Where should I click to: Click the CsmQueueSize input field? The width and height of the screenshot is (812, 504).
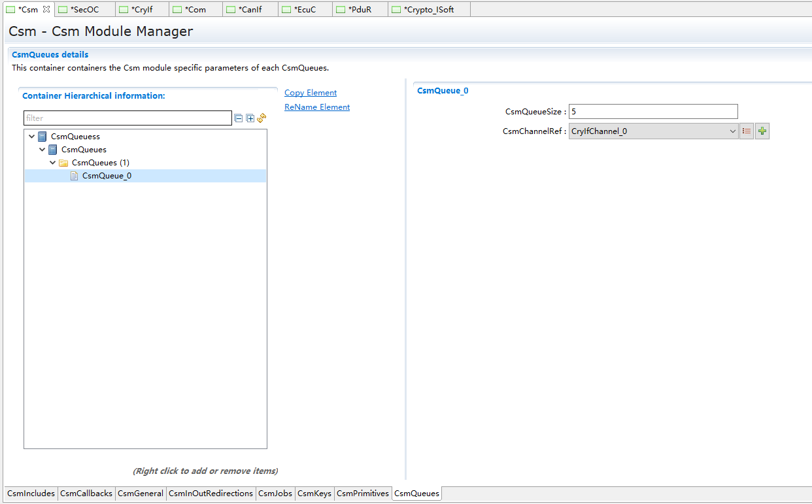[652, 112]
